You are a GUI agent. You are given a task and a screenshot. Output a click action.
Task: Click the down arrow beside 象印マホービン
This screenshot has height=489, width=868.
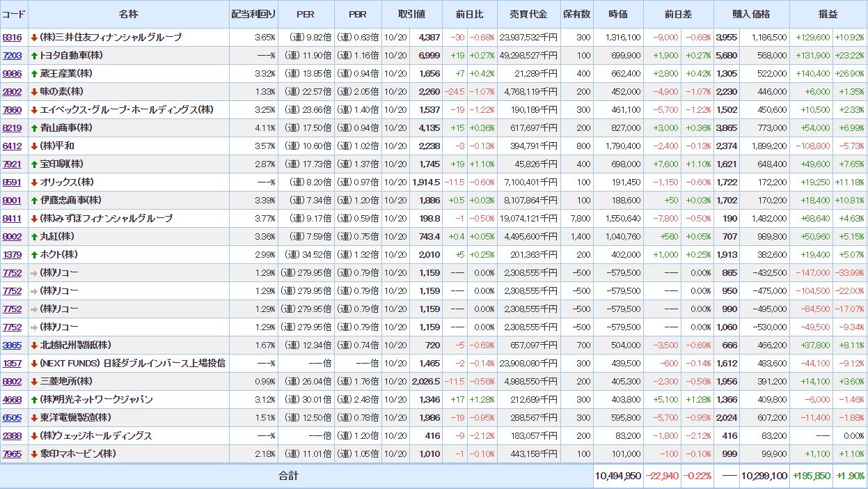coord(33,454)
